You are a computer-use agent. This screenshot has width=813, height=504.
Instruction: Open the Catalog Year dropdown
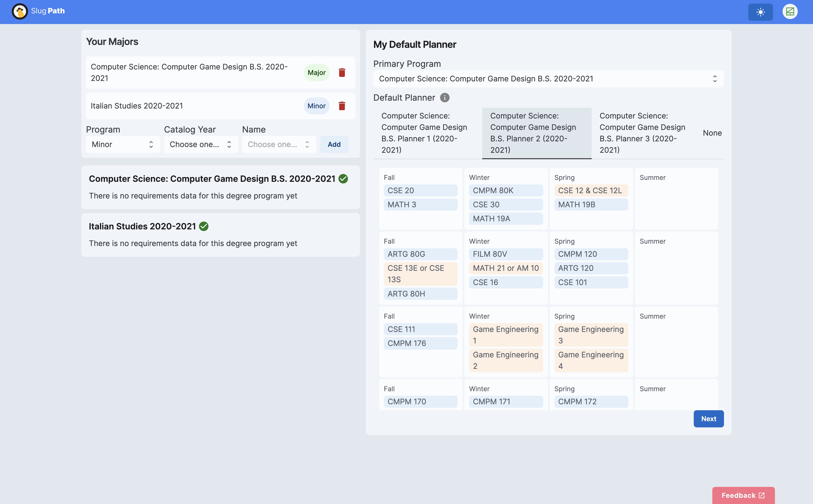pyautogui.click(x=201, y=145)
